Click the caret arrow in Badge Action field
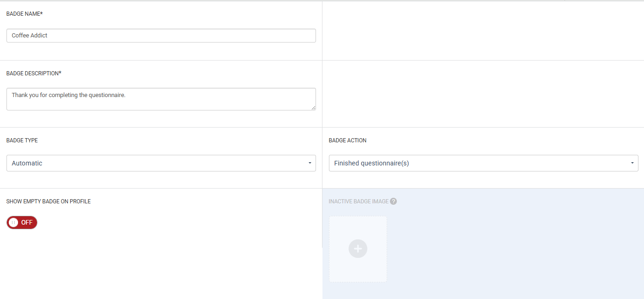Screen dimensions: 644x299 point(632,163)
